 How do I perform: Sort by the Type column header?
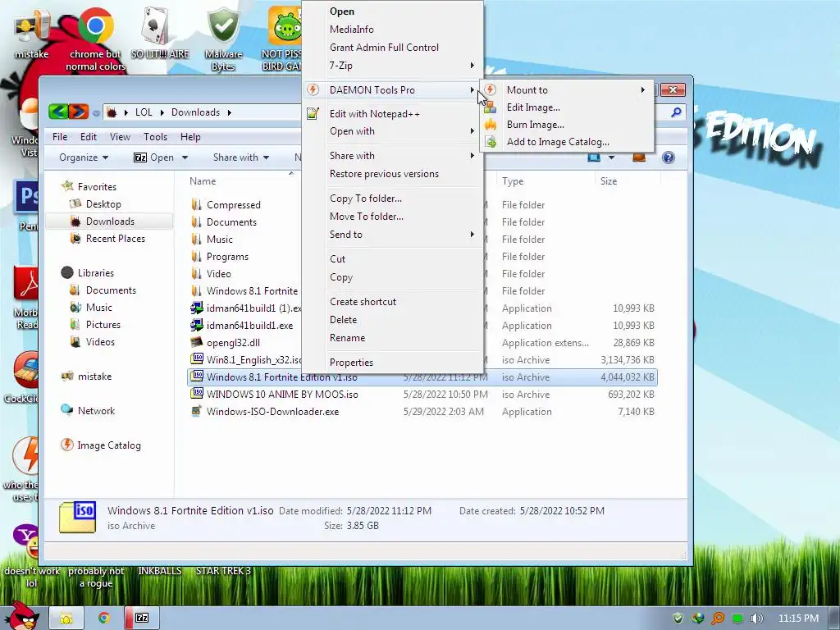click(513, 181)
